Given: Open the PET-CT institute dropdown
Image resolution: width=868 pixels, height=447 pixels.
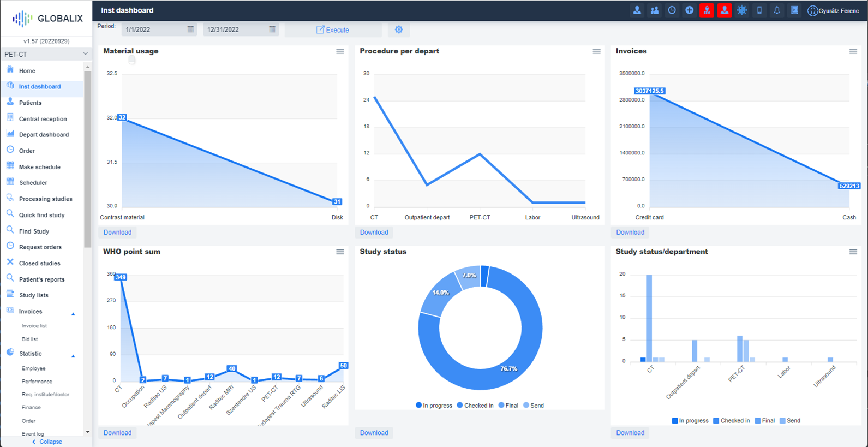Looking at the screenshot, I should point(46,54).
